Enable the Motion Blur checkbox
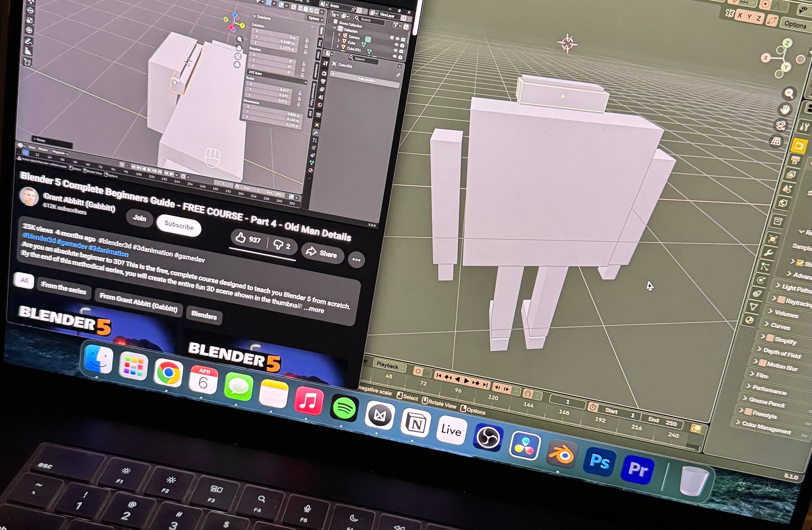Screen dimensions: 812x530 pos(762,362)
